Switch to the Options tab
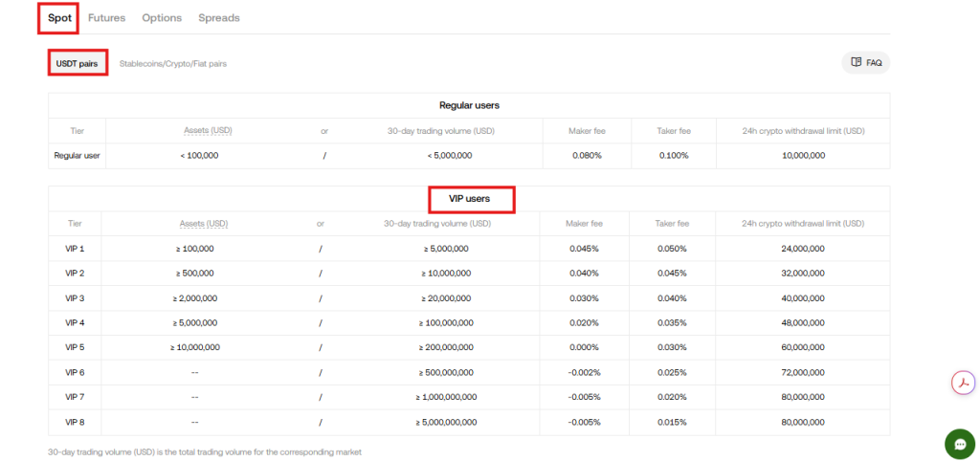The width and height of the screenshot is (980, 461). click(162, 18)
